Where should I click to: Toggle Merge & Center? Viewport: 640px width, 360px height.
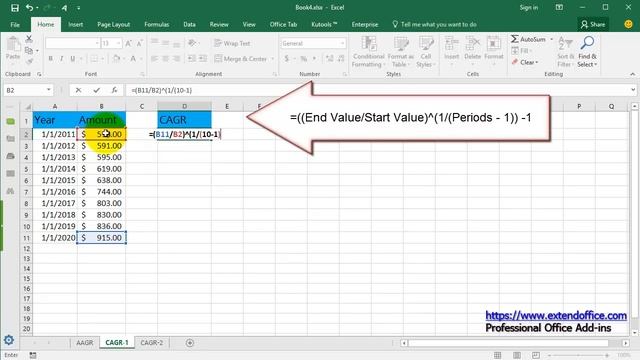241,59
